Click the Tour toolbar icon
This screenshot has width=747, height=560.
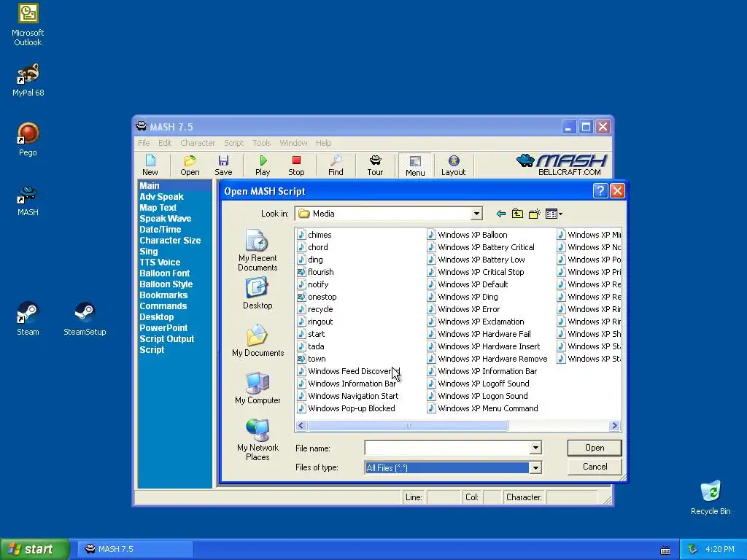[375, 165]
